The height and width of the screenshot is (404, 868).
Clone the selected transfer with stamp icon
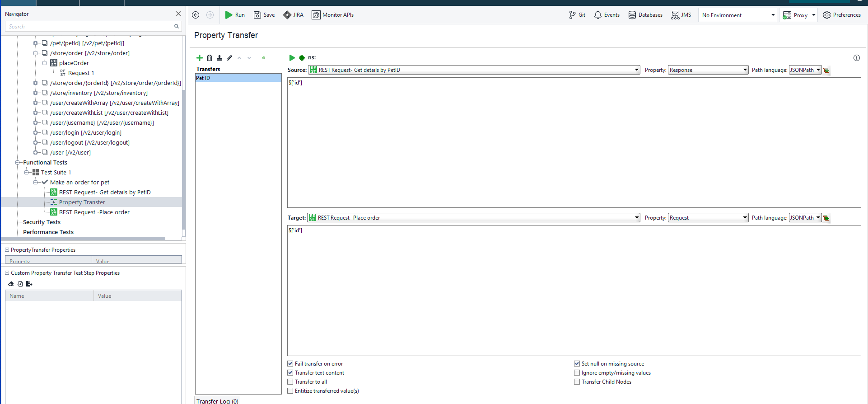point(219,58)
